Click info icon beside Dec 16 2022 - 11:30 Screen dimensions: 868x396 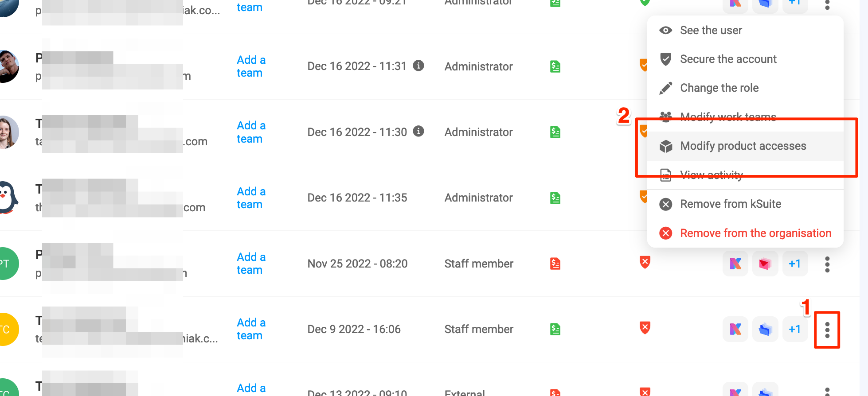pos(418,131)
